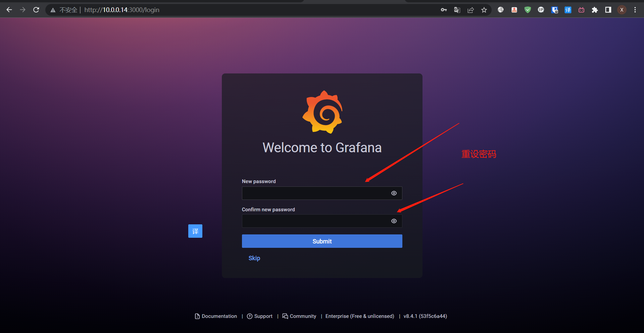Open the green shield checkmark extension
Viewport: 644px width, 333px height.
point(528,10)
